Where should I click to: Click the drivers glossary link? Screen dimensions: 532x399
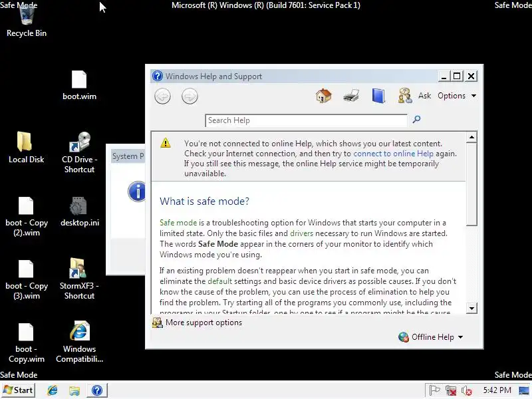point(301,233)
